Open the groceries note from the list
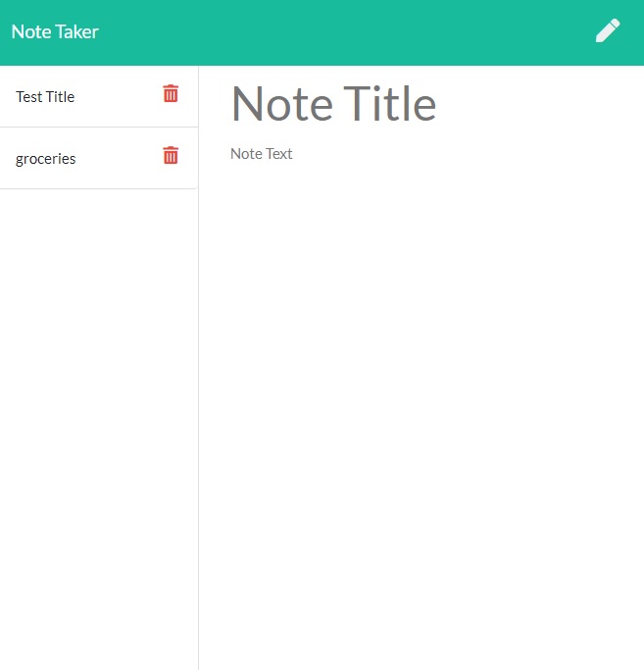The width and height of the screenshot is (644, 670). tap(99, 159)
